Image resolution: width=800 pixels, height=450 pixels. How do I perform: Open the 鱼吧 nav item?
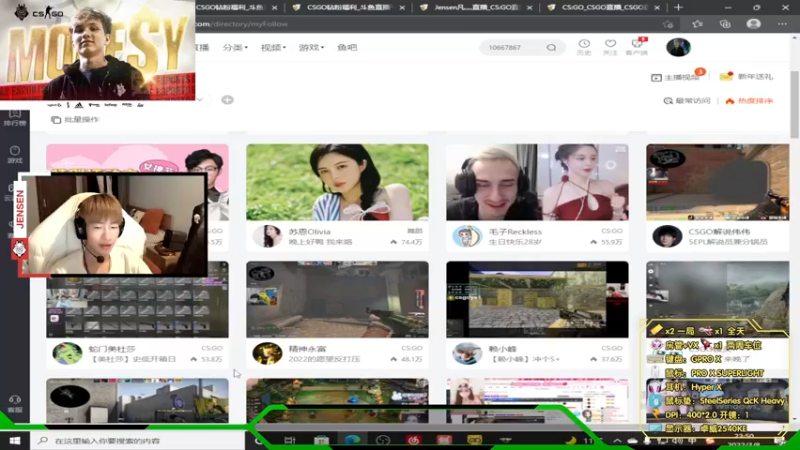point(347,47)
